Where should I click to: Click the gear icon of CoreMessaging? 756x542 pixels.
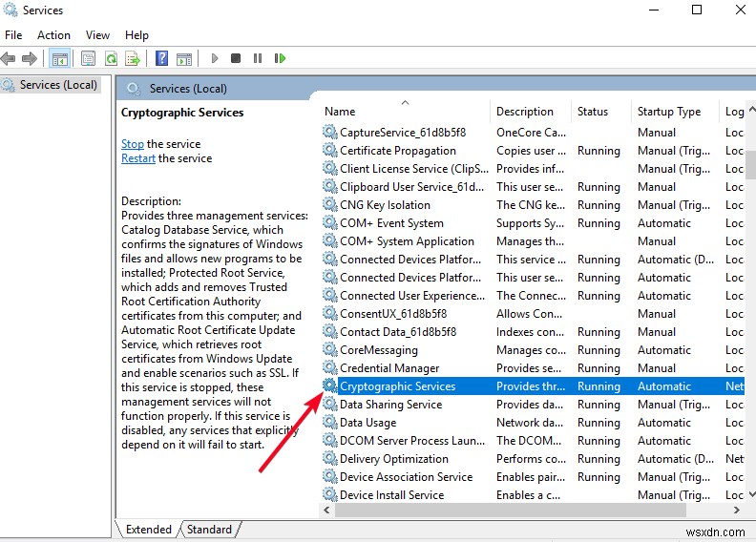coord(329,349)
